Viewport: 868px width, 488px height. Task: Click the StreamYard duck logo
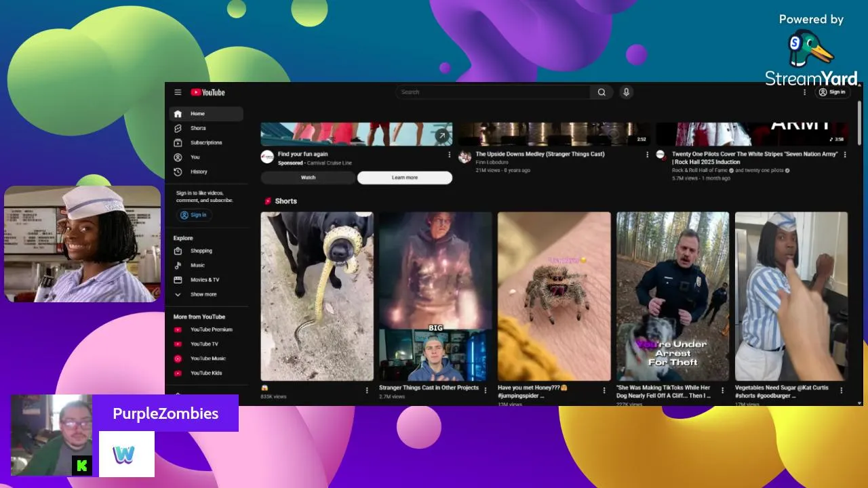[811, 49]
